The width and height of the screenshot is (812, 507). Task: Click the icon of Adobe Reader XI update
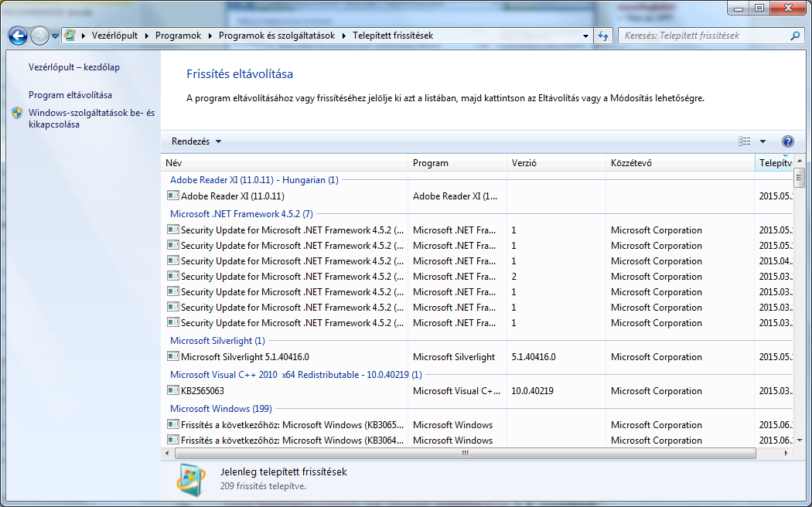point(173,196)
